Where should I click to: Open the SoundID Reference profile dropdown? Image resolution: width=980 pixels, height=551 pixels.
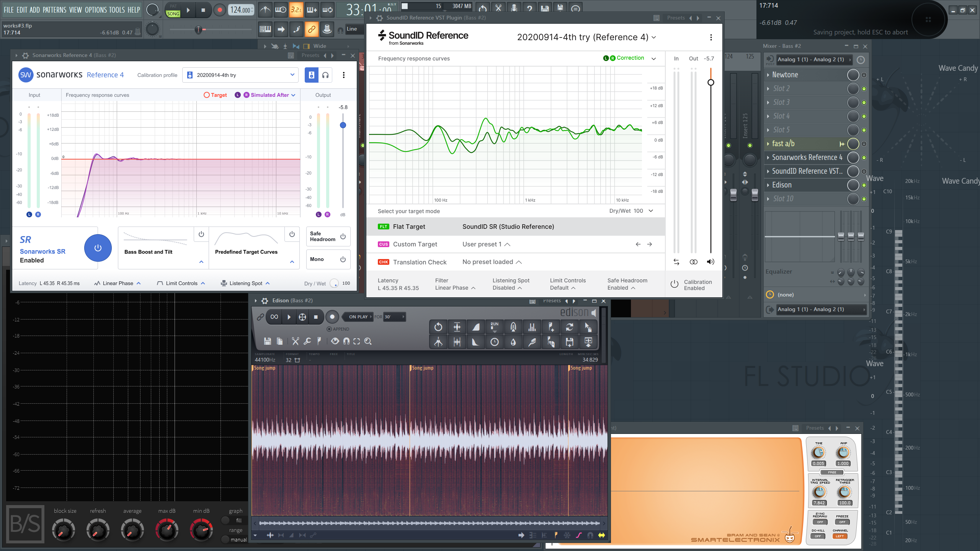coord(586,37)
